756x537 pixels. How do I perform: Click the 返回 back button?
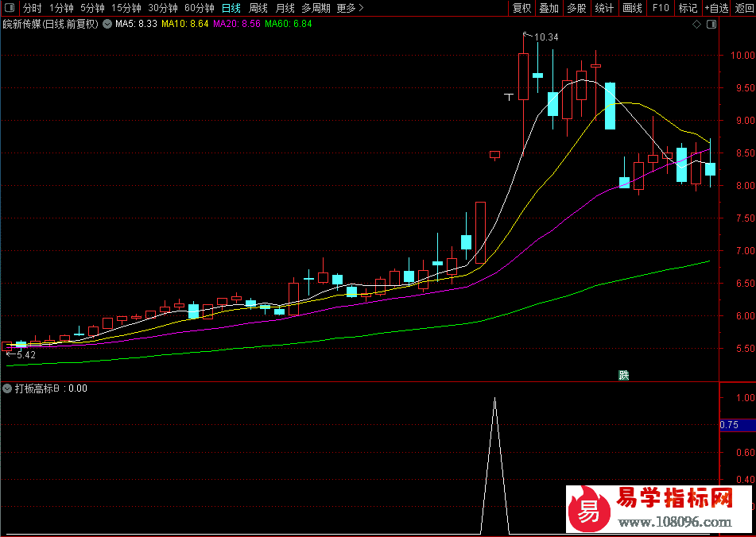[x=744, y=8]
